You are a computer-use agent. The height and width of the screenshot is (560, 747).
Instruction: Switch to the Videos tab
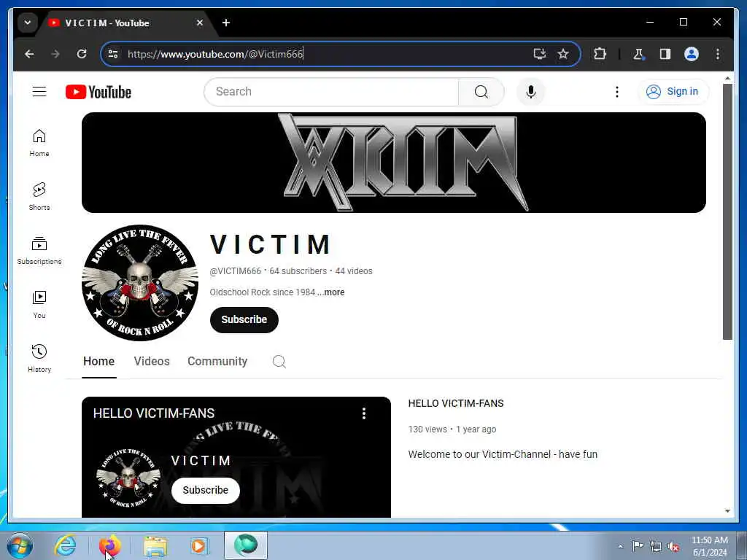152,362
